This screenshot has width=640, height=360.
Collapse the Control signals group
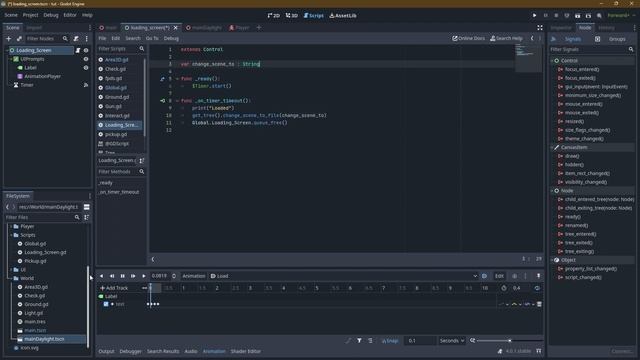pyautogui.click(x=552, y=60)
